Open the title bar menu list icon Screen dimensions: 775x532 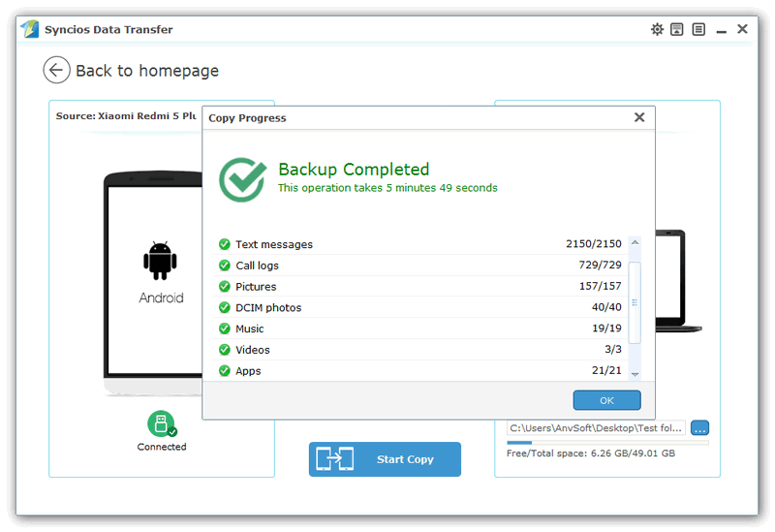click(698, 29)
